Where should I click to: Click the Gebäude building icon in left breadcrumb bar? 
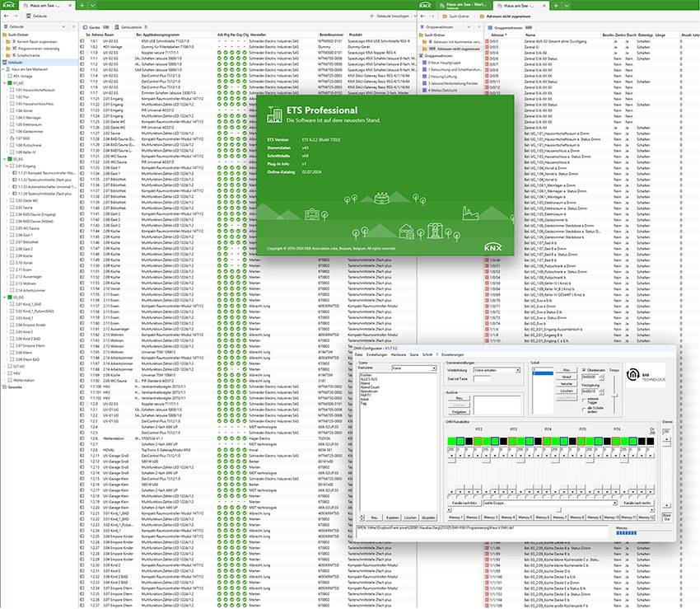coord(29,16)
